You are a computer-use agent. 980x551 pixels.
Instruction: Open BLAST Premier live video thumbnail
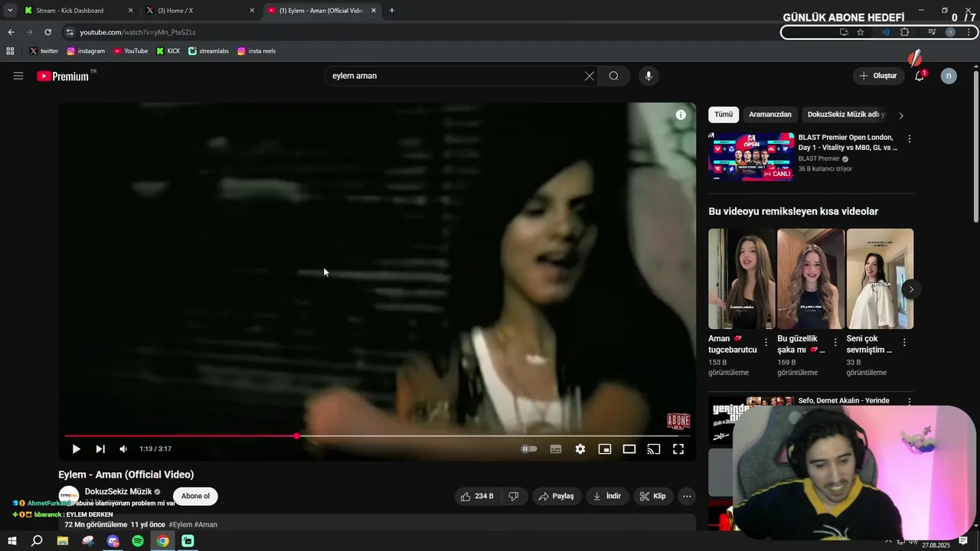point(751,156)
